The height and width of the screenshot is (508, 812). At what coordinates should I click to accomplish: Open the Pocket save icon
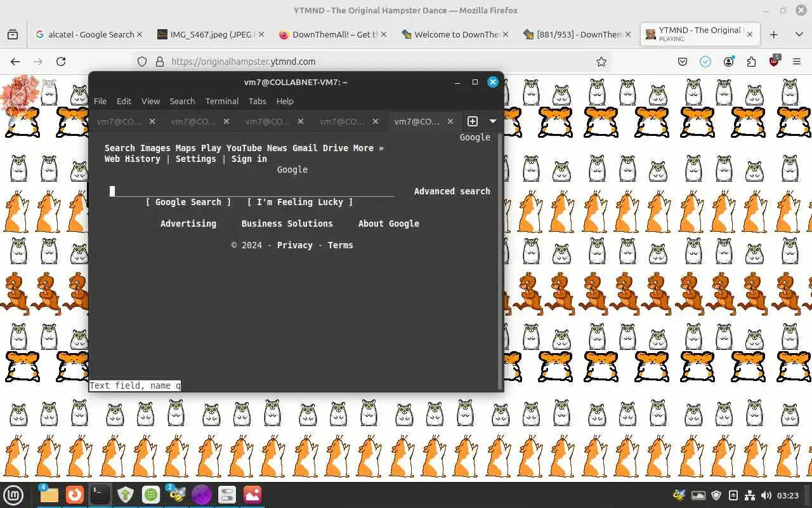683,62
